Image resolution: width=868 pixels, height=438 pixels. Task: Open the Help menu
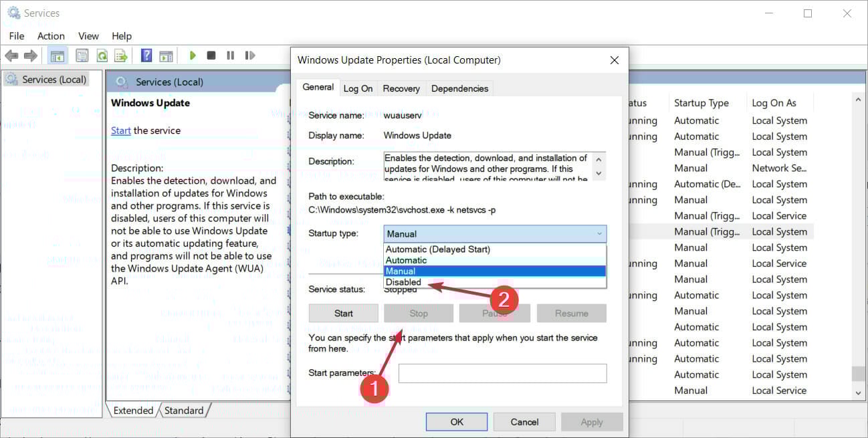pyautogui.click(x=122, y=36)
